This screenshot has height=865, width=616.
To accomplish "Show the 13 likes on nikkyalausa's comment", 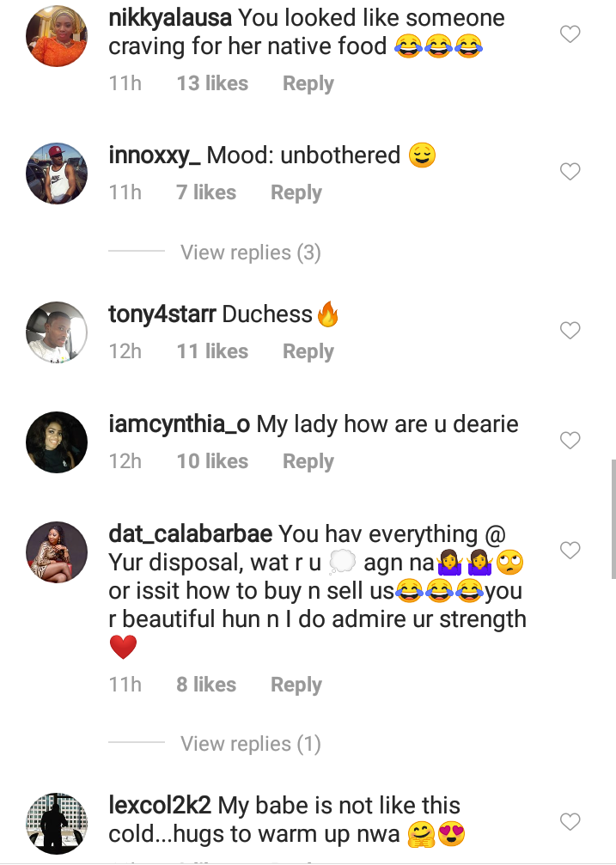I will (x=212, y=84).
